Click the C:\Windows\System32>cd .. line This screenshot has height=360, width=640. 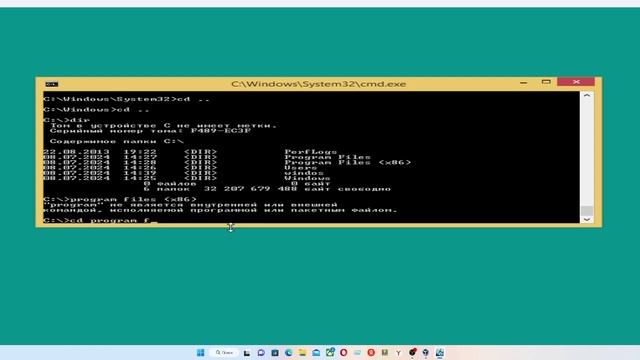[127, 99]
